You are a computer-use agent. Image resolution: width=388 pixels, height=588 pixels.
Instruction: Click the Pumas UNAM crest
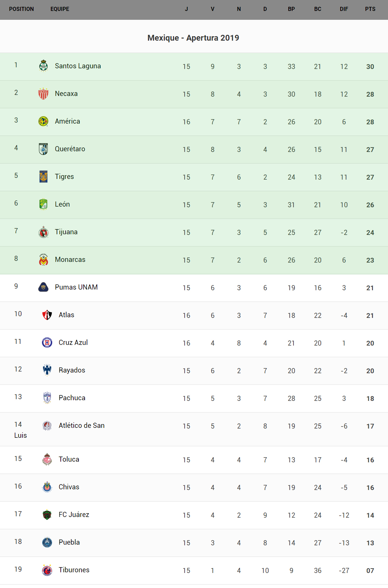point(43,287)
